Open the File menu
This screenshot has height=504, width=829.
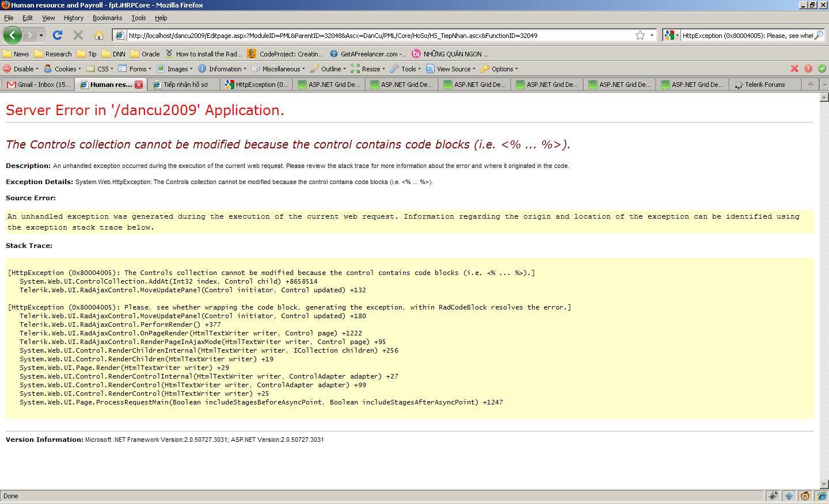[9, 18]
